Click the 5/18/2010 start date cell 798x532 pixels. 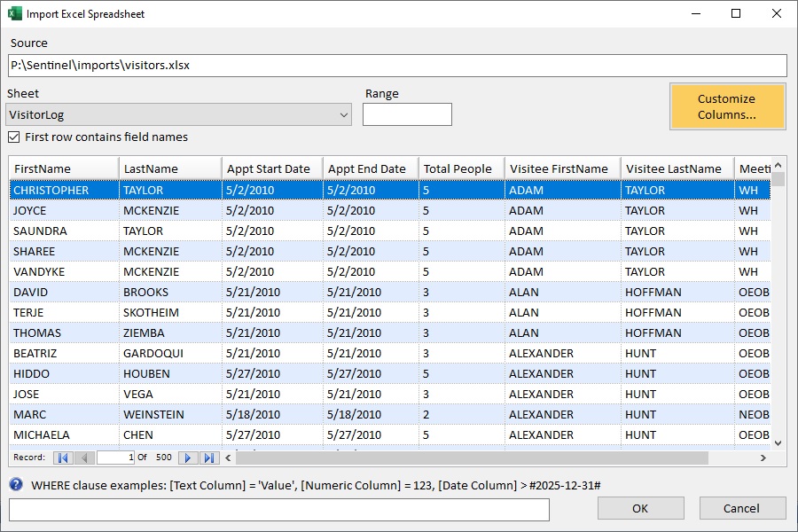coord(272,414)
